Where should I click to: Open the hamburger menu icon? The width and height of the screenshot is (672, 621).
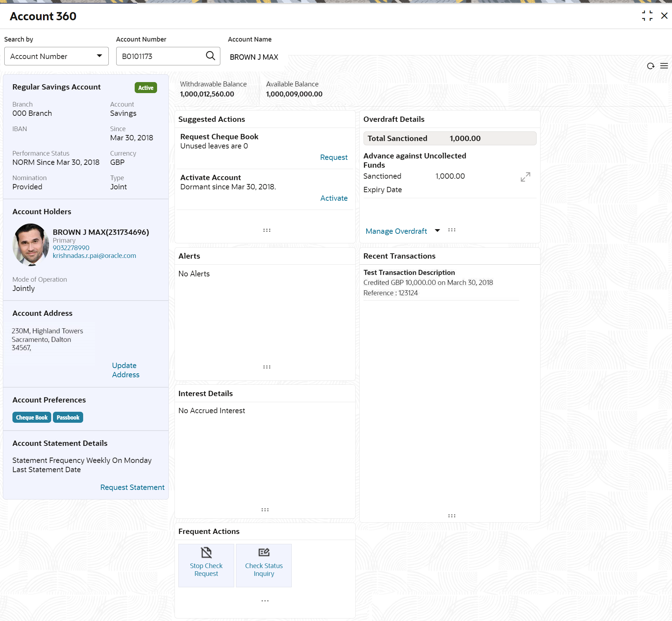click(x=664, y=66)
